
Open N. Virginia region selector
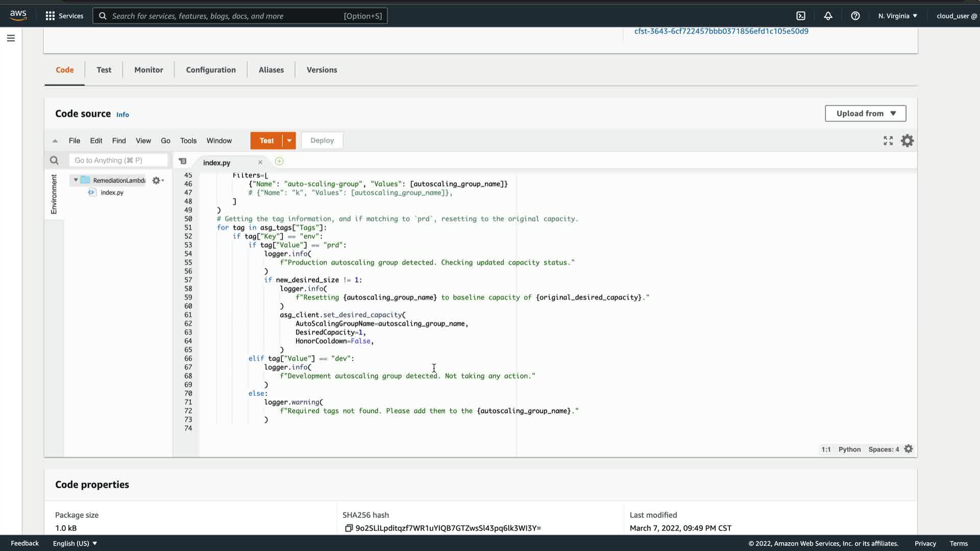897,16
